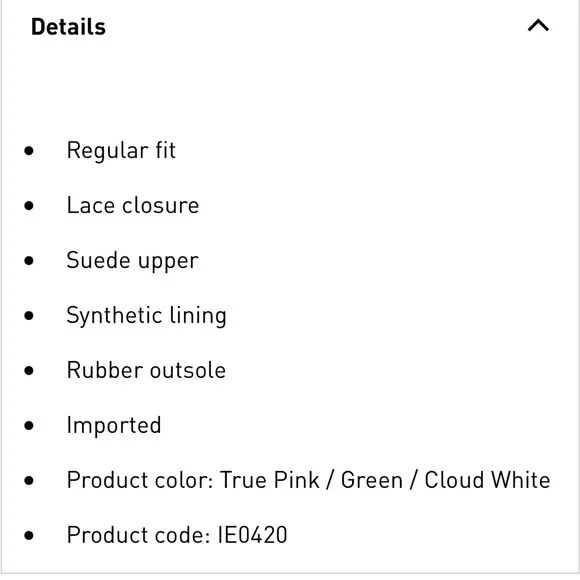Viewport: 580px width, 580px height.
Task: Click the True Pink color name
Action: [270, 480]
